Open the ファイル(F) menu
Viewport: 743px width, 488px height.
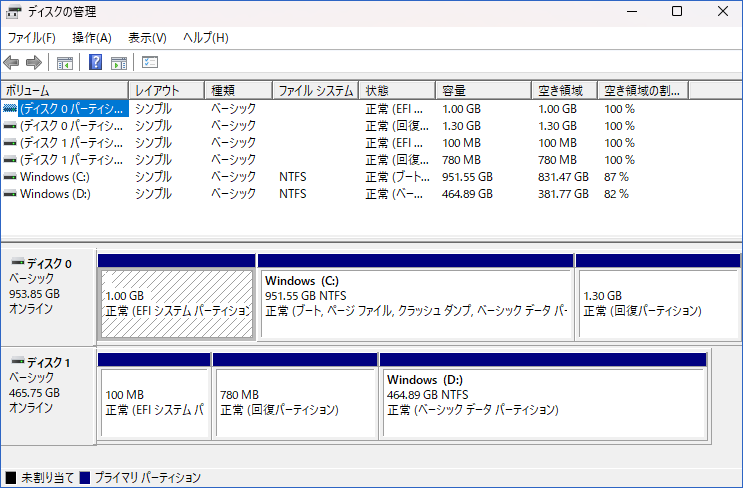coord(31,38)
